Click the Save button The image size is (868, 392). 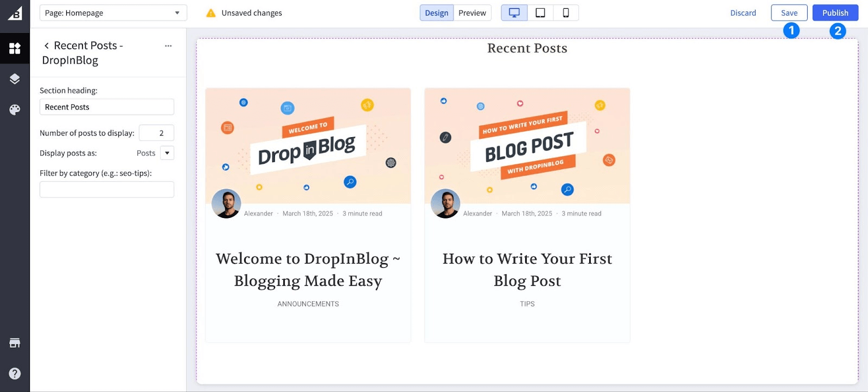[x=789, y=13]
